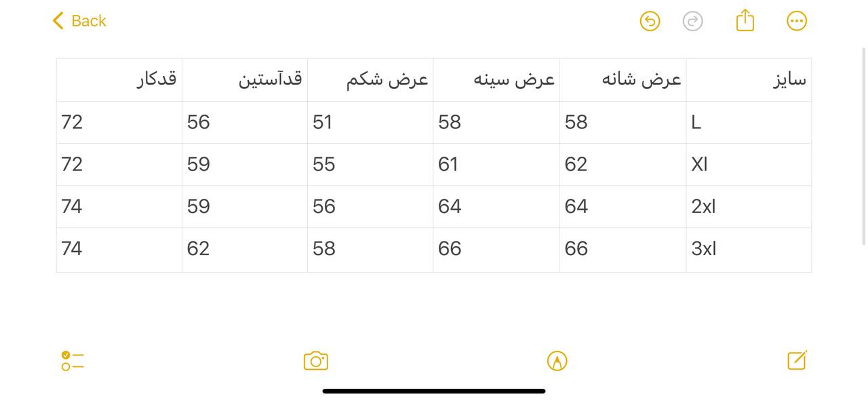This screenshot has width=868, height=401.
Task: Select the عرض شانه header cell
Action: pyautogui.click(x=623, y=80)
